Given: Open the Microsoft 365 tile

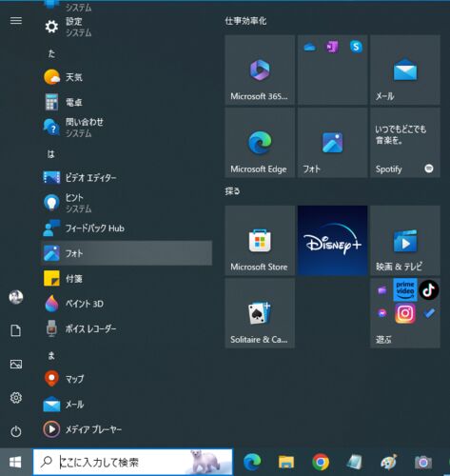Looking at the screenshot, I should point(260,69).
